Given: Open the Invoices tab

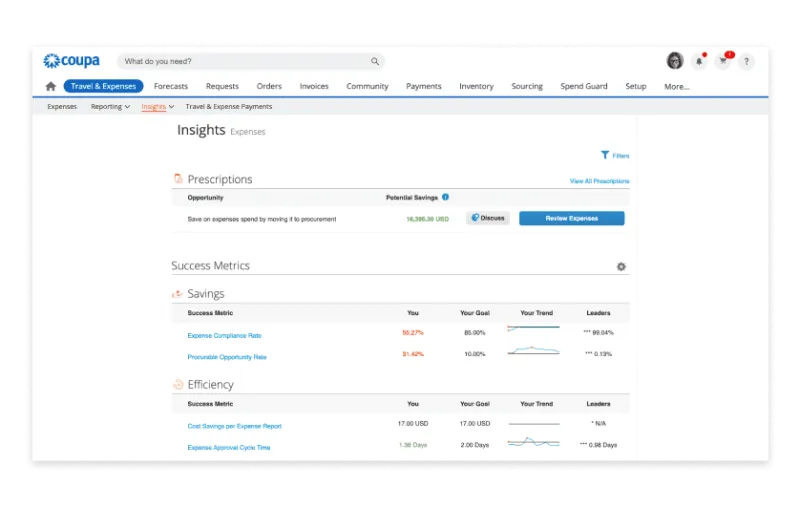Looking at the screenshot, I should coord(314,86).
